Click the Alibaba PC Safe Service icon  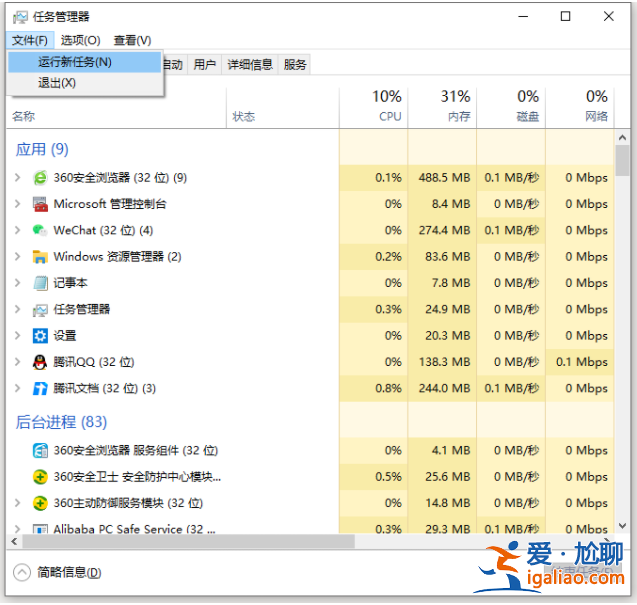click(x=40, y=529)
